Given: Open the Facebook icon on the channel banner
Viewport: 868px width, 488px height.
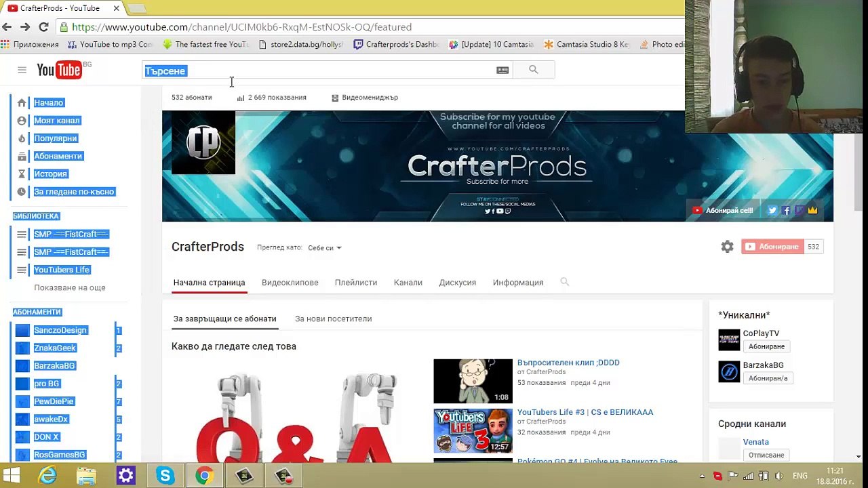Looking at the screenshot, I should 786,210.
